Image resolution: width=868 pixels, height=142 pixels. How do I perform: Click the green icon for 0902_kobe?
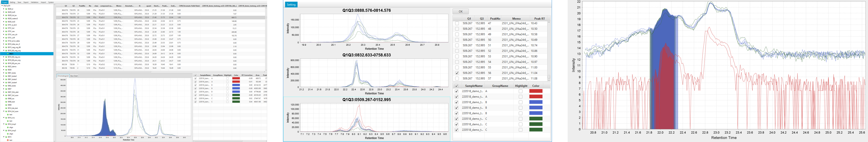(6, 86)
